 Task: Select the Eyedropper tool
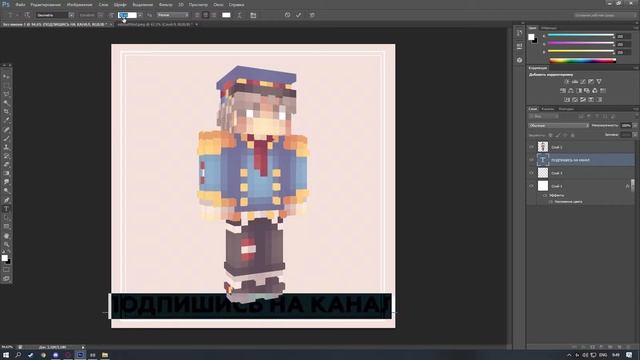pyautogui.click(x=6, y=120)
